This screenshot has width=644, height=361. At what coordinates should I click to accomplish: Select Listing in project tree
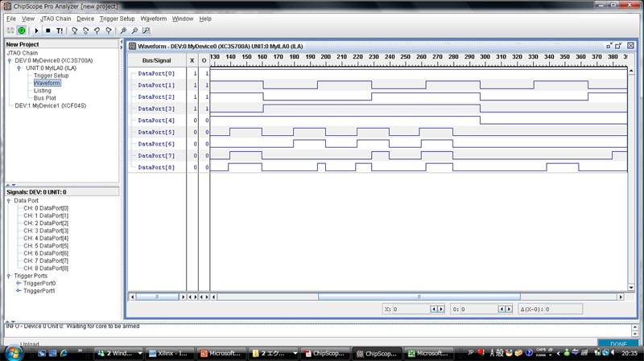point(43,91)
